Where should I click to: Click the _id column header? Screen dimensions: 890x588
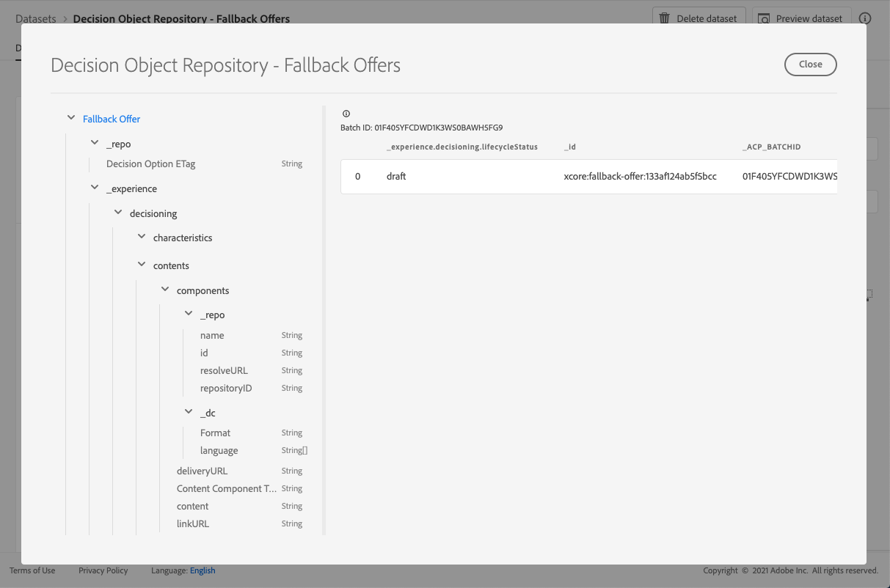point(570,147)
